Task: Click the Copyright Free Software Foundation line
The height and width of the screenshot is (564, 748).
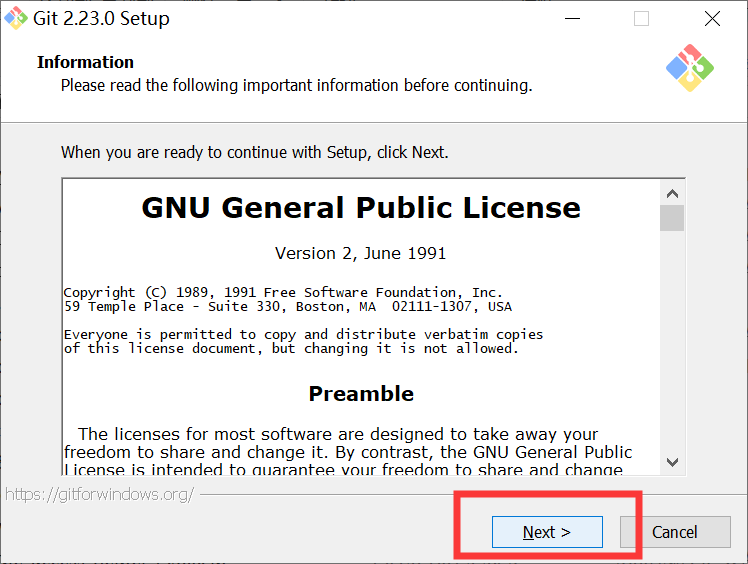Action: click(283, 292)
